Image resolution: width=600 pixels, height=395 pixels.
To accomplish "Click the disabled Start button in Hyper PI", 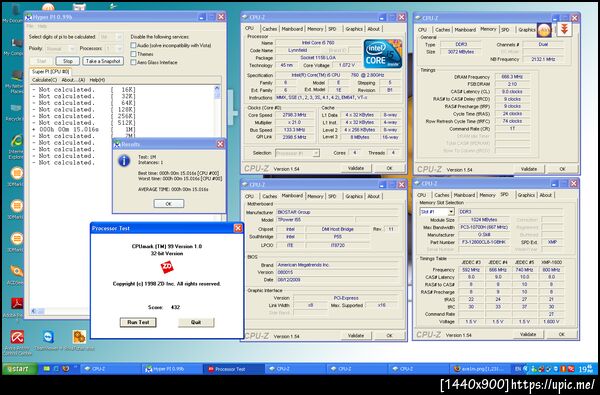I will (41, 61).
